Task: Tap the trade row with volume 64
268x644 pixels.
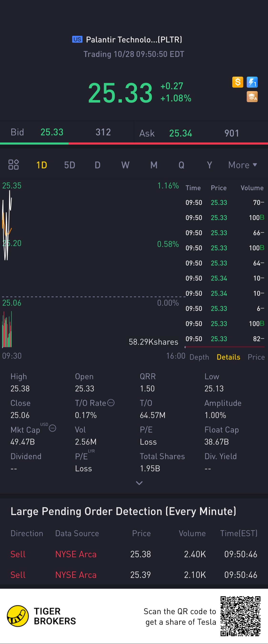Action: [225, 263]
